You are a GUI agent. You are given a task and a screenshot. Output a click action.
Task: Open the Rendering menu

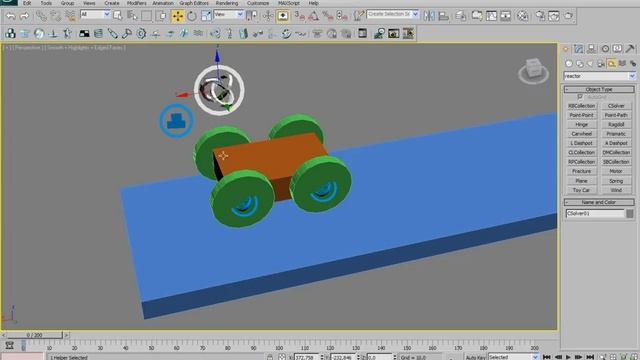(227, 3)
